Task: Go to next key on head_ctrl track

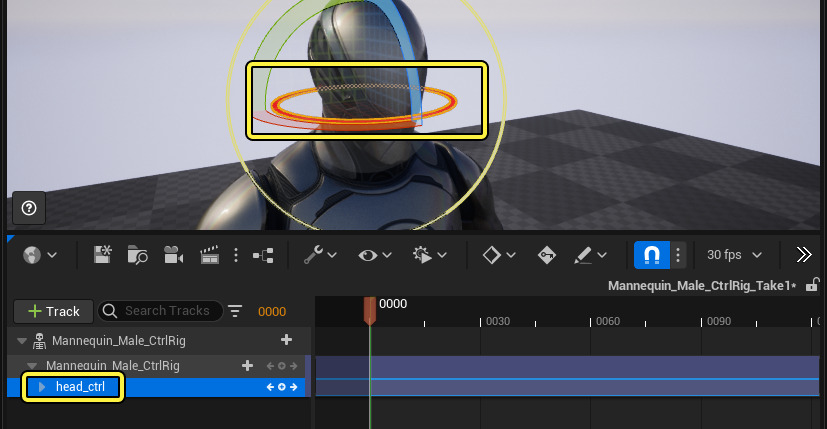Action: pos(293,387)
